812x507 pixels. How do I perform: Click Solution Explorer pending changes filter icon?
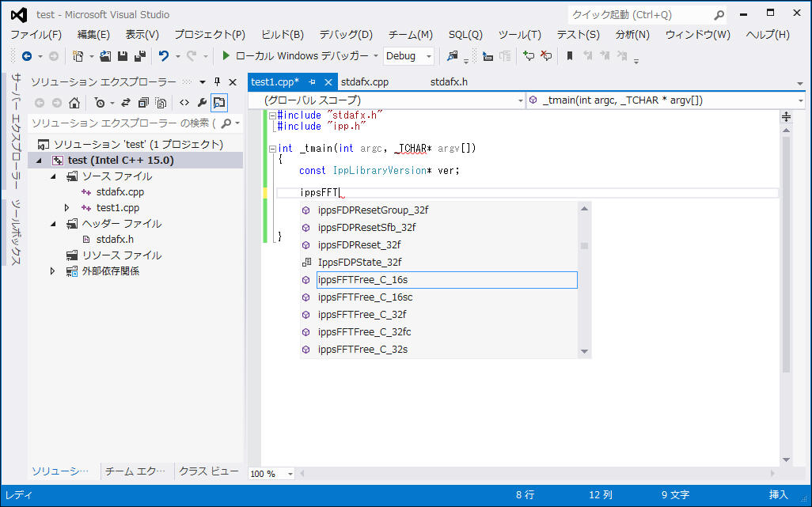click(x=100, y=103)
